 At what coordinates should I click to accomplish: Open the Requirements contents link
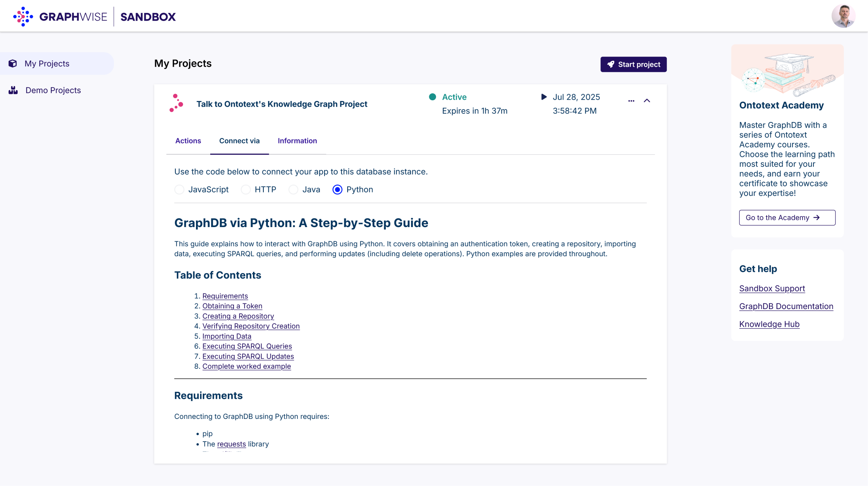coord(225,296)
